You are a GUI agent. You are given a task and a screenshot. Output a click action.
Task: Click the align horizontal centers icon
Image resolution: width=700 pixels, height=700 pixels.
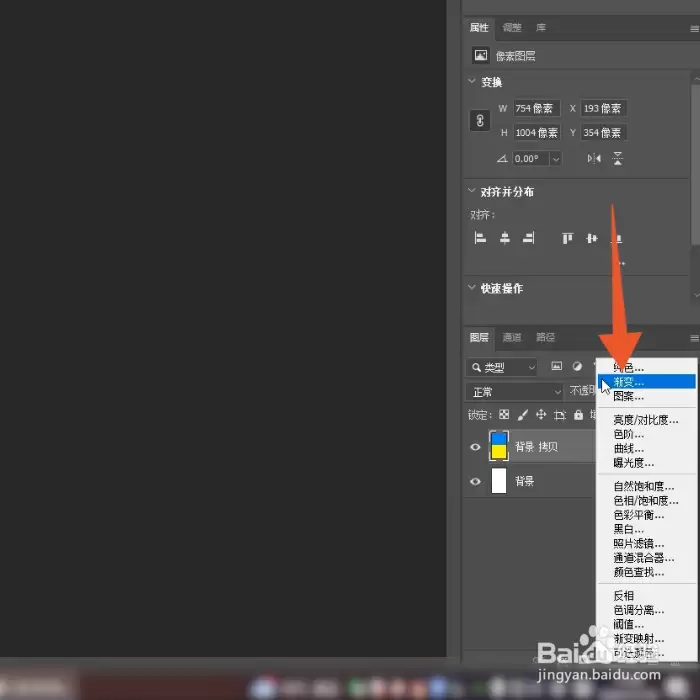(504, 238)
